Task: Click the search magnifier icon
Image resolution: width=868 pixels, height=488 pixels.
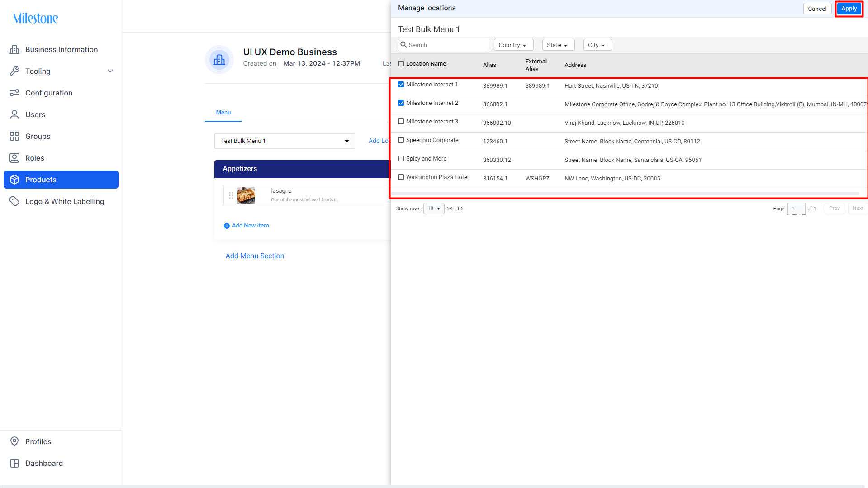Action: coord(404,45)
